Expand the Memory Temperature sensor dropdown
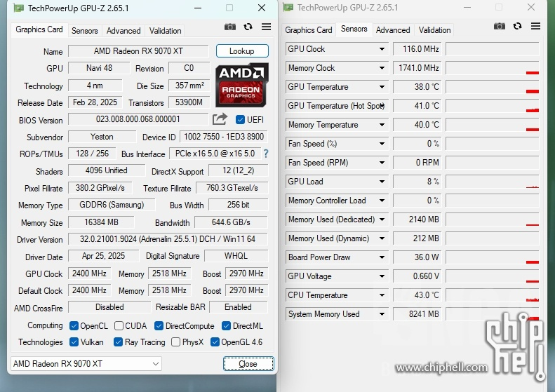555x392 pixels. coord(382,125)
